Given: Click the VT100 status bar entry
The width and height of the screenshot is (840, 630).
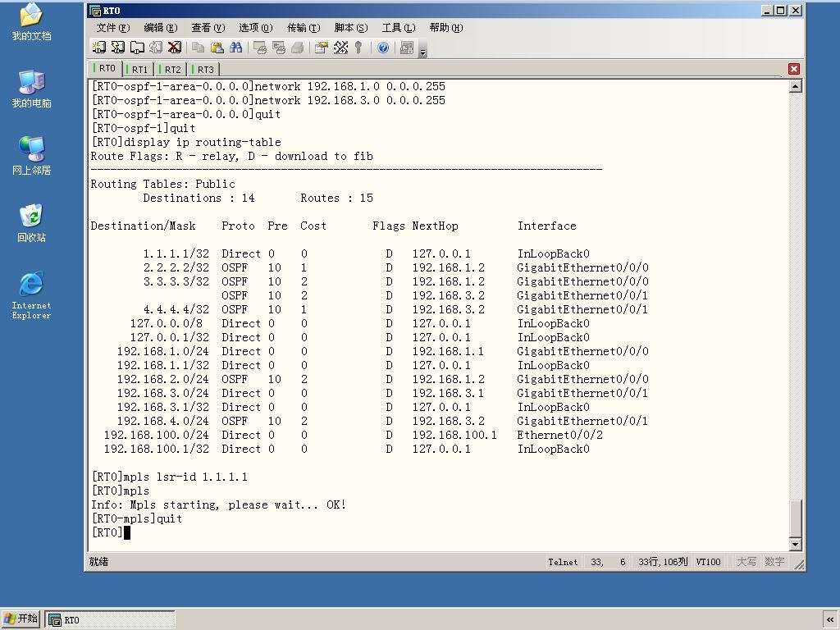Looking at the screenshot, I should point(708,562).
